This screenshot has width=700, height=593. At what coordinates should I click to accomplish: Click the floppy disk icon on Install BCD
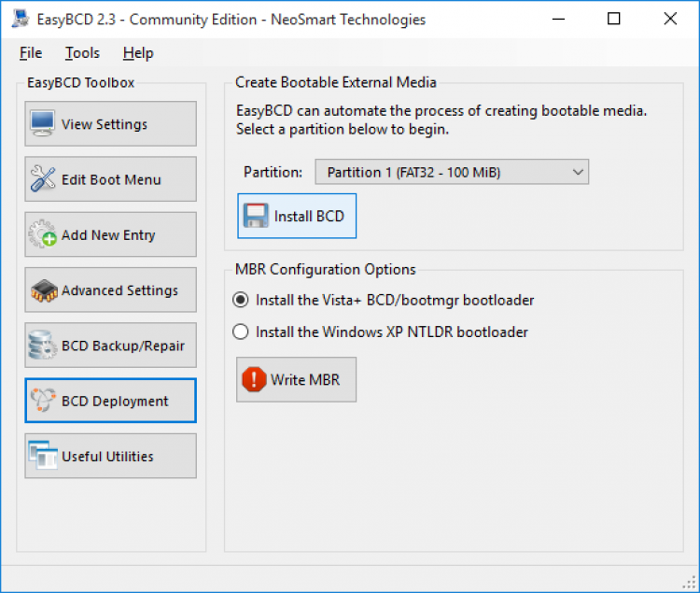coord(256,217)
